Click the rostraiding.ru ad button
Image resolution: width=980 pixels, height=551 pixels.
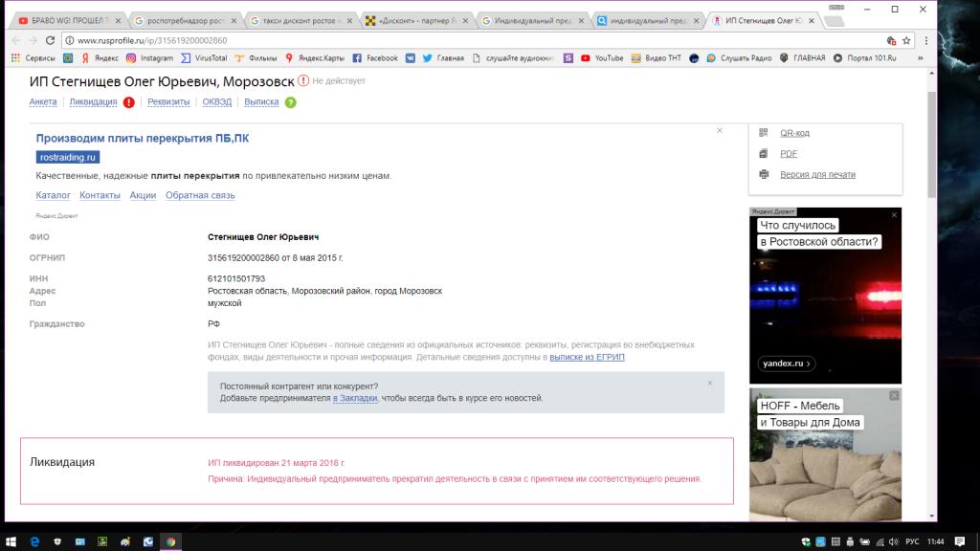(68, 158)
